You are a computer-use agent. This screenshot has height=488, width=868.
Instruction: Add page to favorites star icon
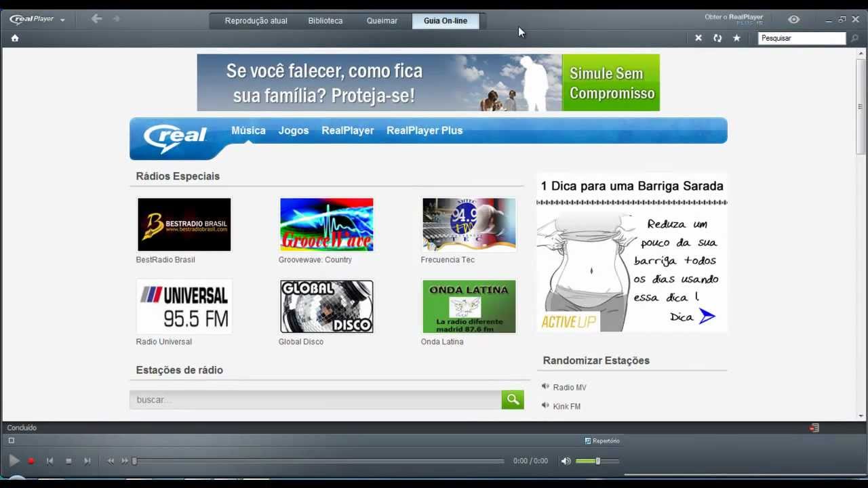[736, 38]
